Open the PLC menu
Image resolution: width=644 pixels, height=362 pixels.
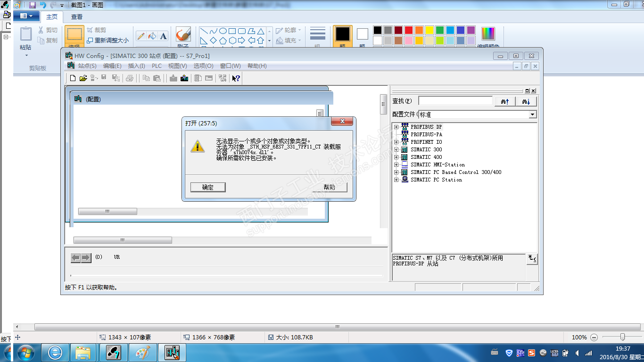click(157, 66)
